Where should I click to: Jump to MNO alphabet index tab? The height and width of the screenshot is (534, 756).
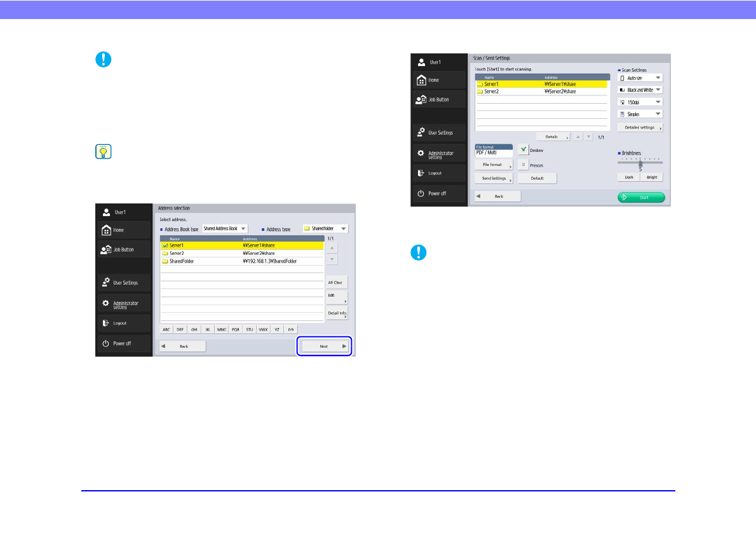[x=222, y=329]
